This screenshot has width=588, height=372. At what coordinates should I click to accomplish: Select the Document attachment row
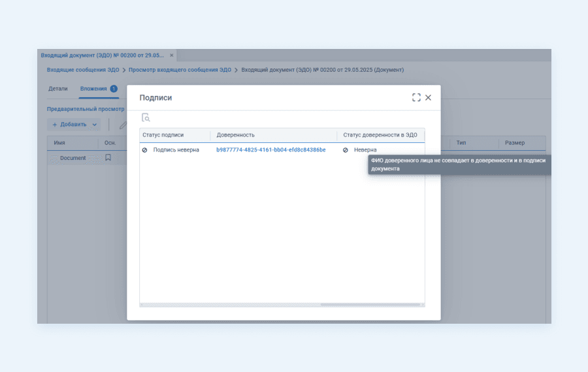click(87, 158)
